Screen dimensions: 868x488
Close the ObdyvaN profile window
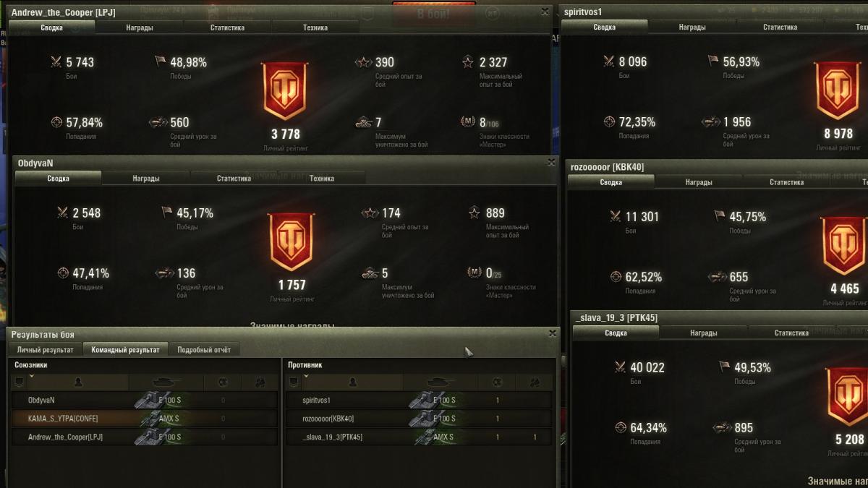pyautogui.click(x=551, y=163)
